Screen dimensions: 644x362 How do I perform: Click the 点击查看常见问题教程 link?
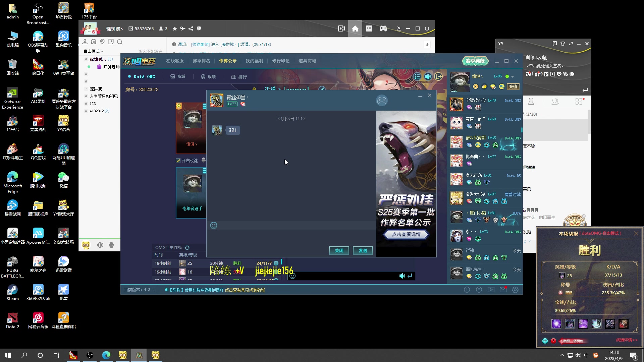[245, 290]
